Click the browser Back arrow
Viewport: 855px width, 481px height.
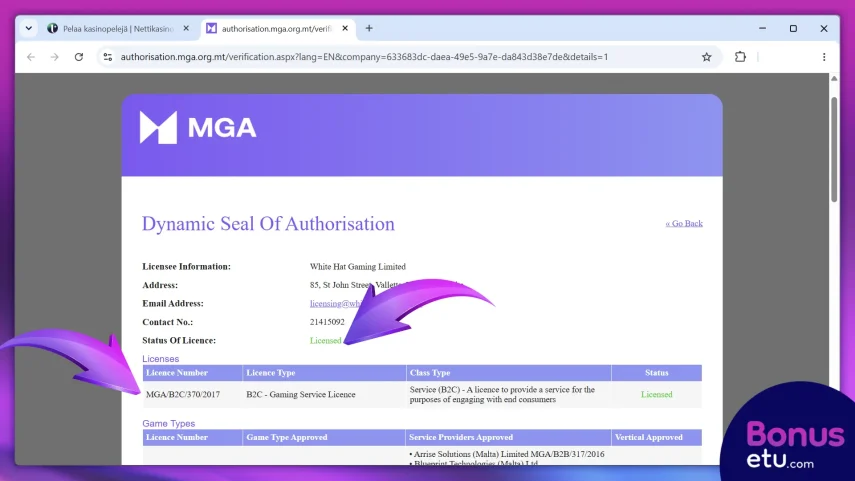[x=31, y=57]
